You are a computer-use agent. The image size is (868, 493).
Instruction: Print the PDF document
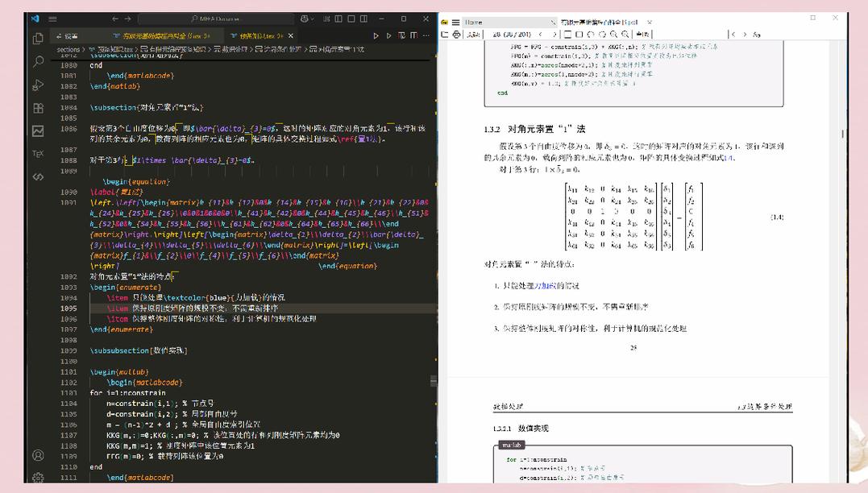coord(456,35)
